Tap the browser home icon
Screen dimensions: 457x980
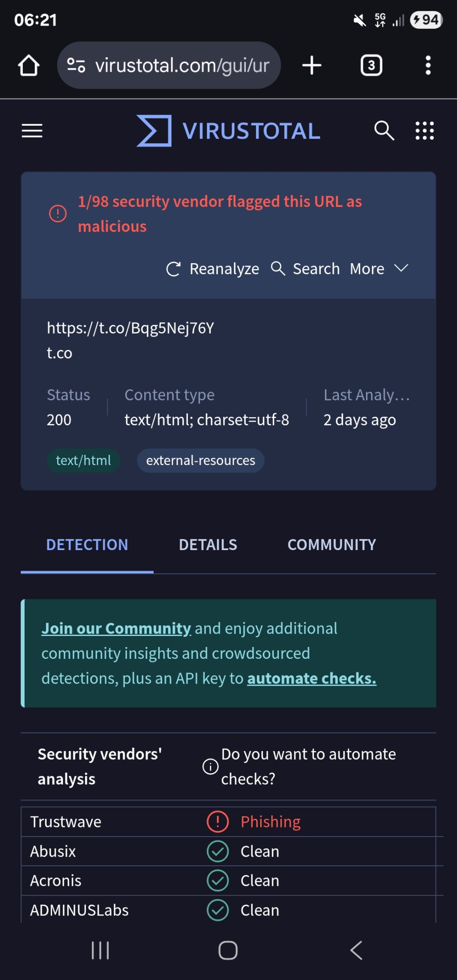tap(29, 65)
